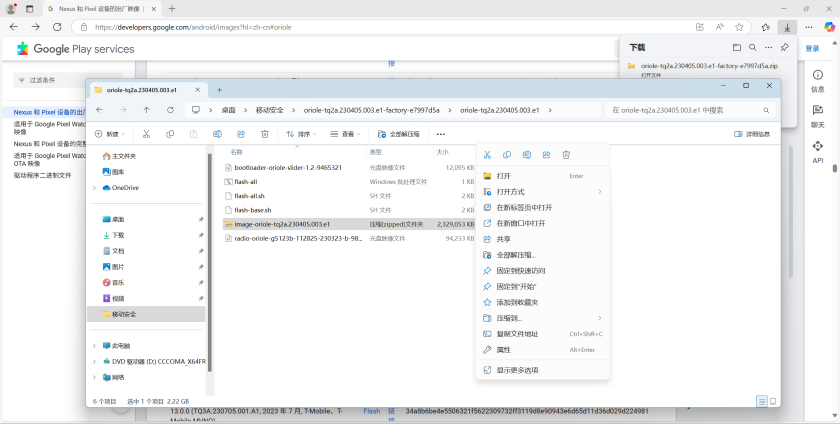
Task: Click the 登录 sign-in link
Action: click(x=812, y=47)
